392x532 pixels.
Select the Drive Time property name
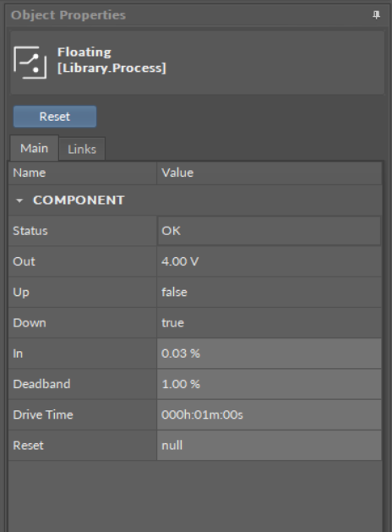[43, 414]
